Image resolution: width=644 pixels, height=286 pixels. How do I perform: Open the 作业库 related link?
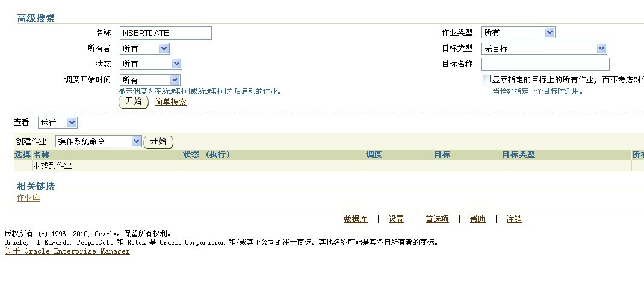pos(28,198)
